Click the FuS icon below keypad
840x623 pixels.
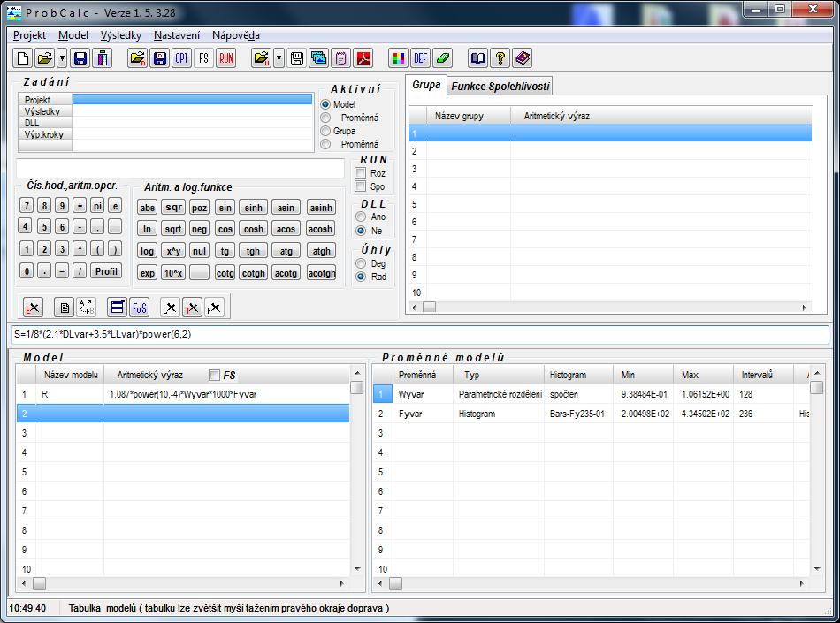click(x=140, y=308)
